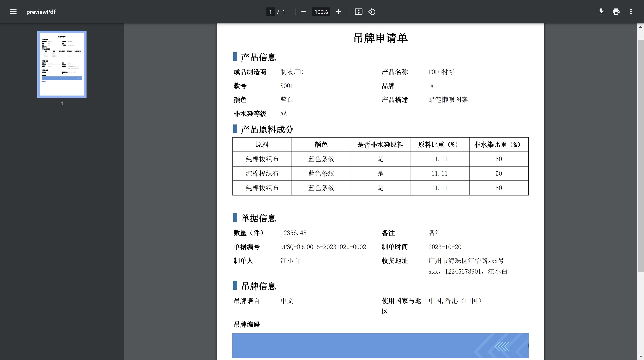This screenshot has width=644, height=360.
Task: Click the current page number field
Action: 270,12
